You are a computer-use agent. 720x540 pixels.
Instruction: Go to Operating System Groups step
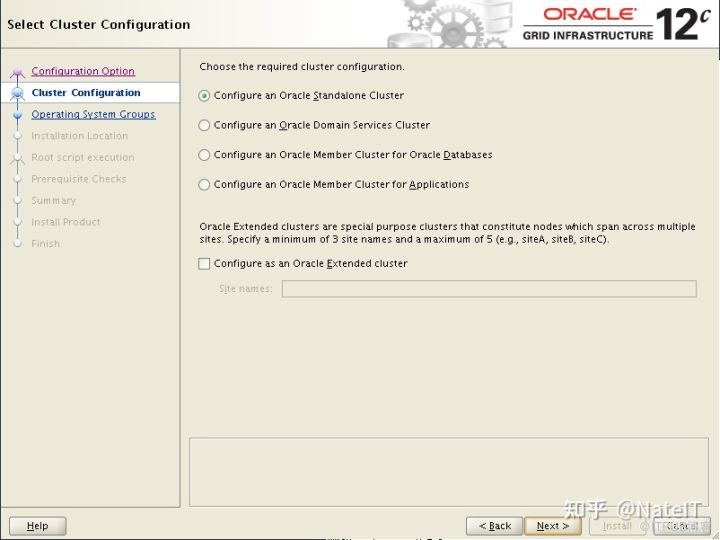point(93,114)
